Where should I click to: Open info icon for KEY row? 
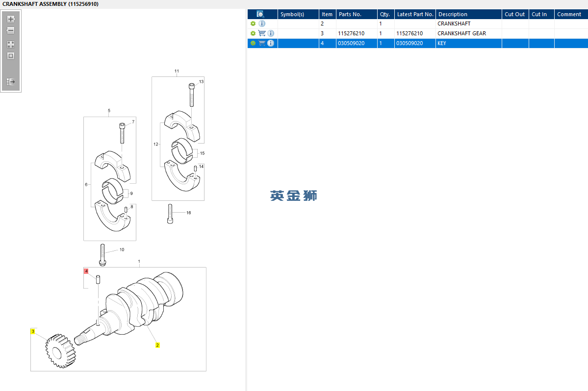[271, 43]
